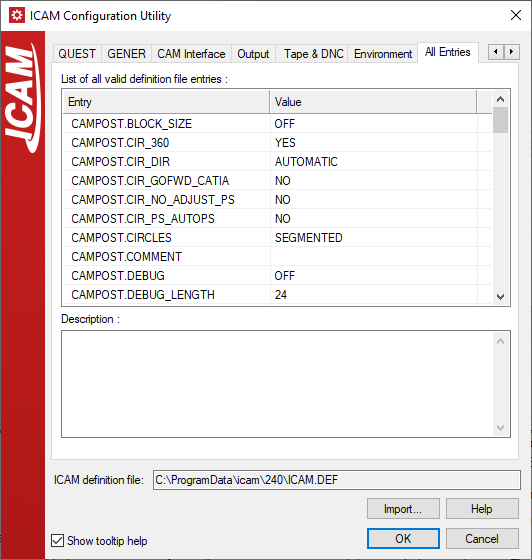Click the entries list scroll up arrow

[500, 99]
